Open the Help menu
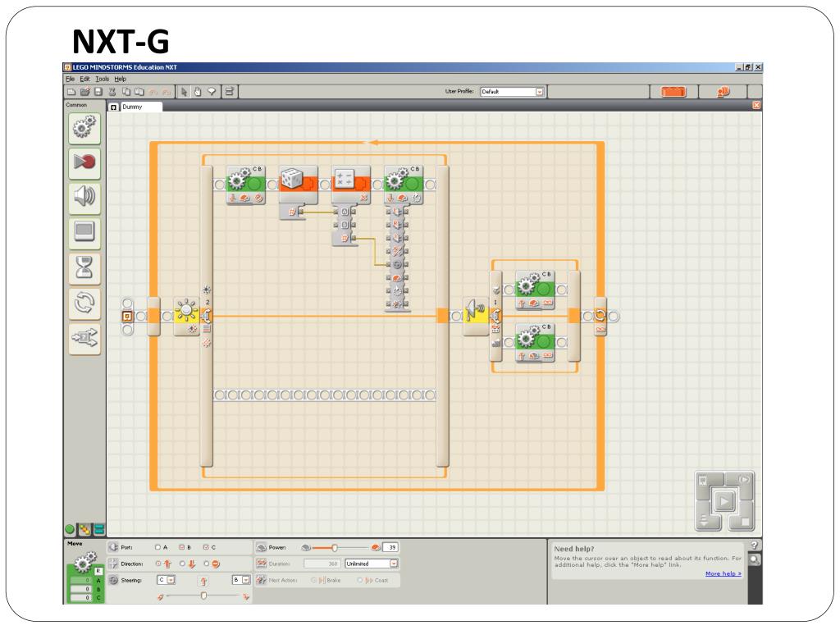 click(x=120, y=80)
